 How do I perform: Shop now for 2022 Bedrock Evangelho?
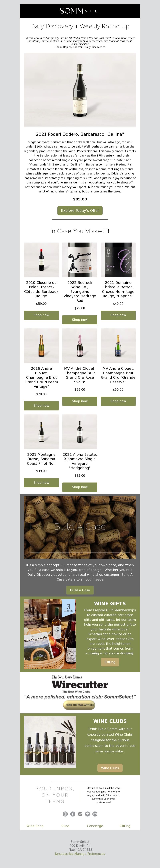point(80,319)
